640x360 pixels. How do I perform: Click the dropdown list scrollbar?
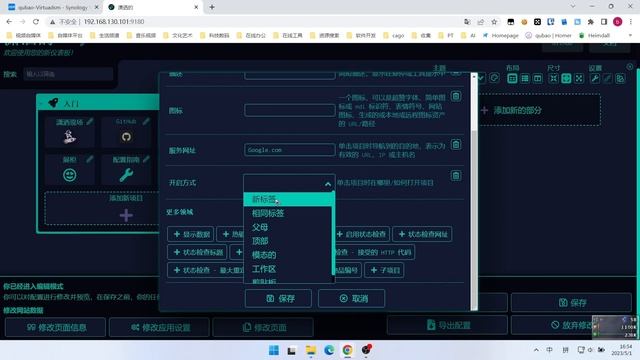333,233
